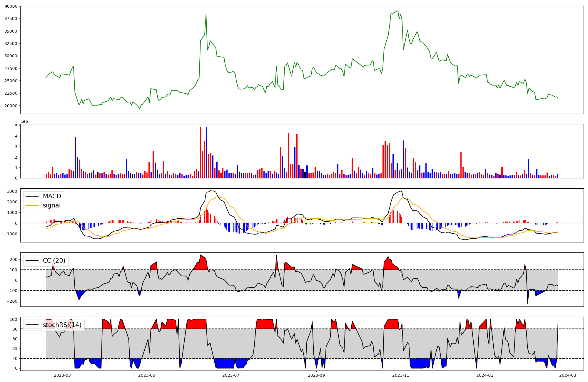Click the -200 tick label on CCI axis

(11, 301)
